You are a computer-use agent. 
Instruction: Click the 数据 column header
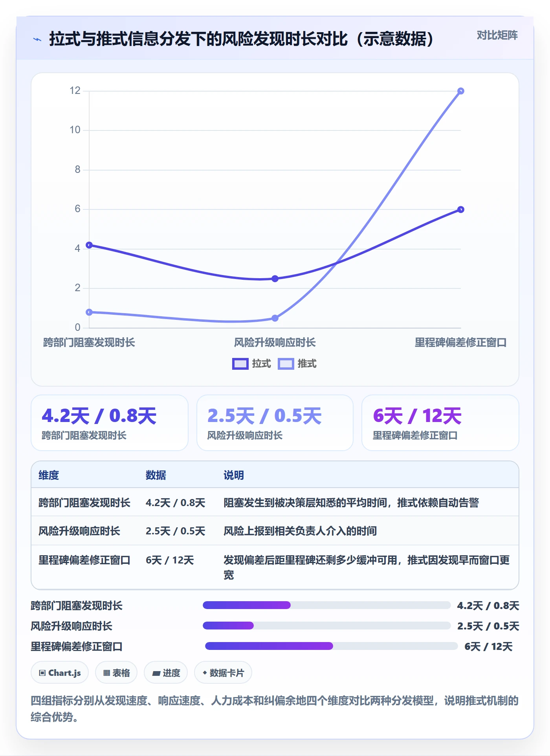point(156,475)
